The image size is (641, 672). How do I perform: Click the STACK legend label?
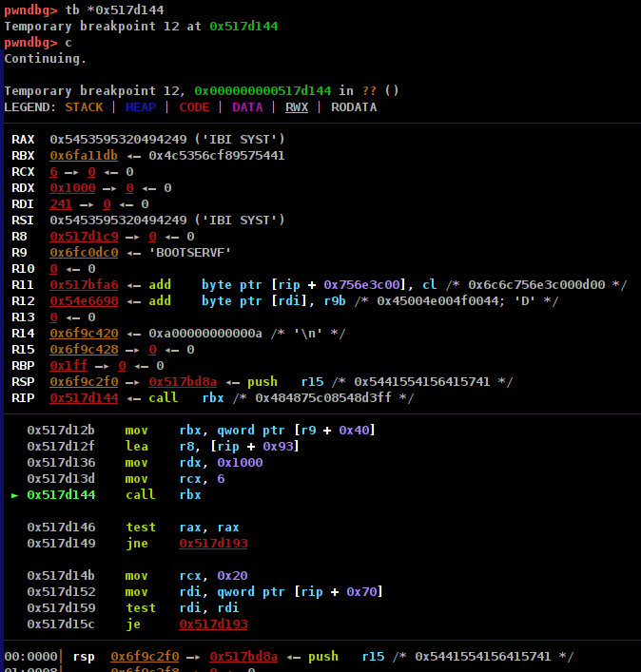pos(84,107)
